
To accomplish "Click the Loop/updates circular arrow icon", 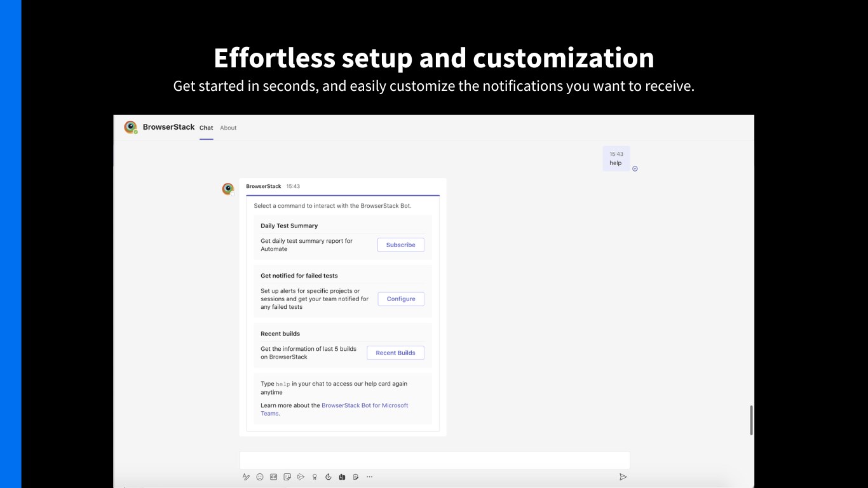I will click(329, 477).
